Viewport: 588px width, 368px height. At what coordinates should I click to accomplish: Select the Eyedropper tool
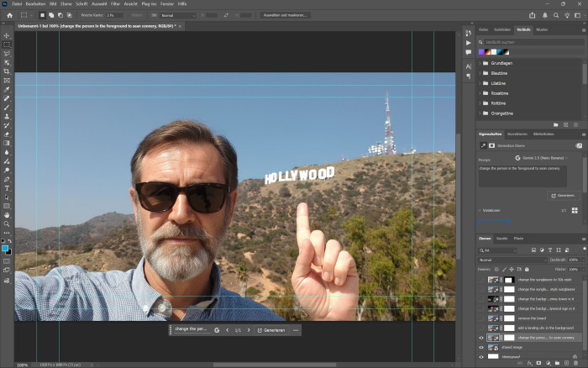pos(7,90)
